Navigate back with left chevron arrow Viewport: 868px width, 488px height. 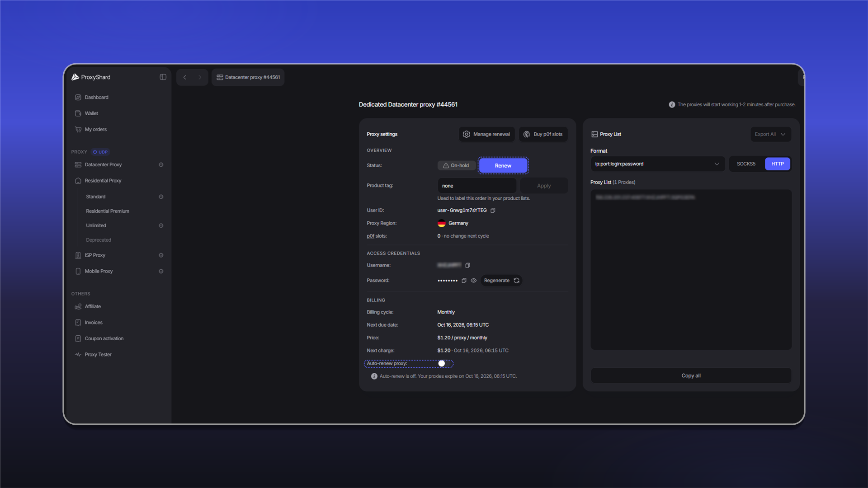click(184, 77)
